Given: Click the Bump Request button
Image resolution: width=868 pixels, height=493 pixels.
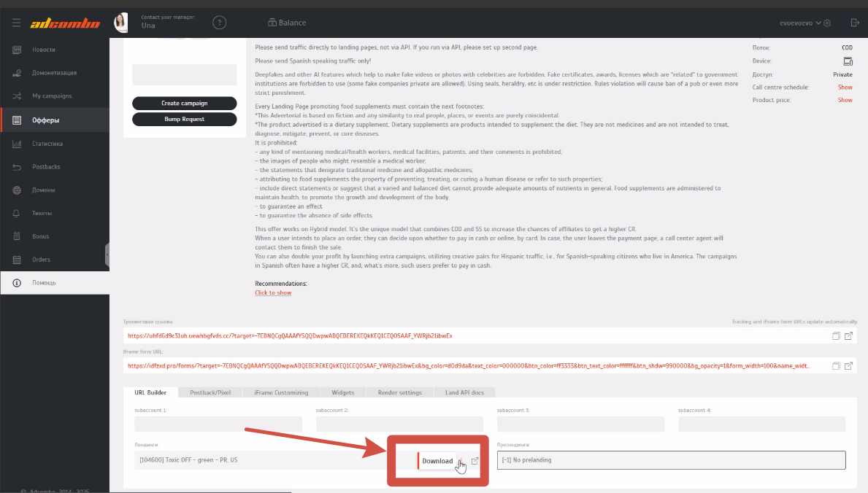Looking at the screenshot, I should pyautogui.click(x=184, y=119).
